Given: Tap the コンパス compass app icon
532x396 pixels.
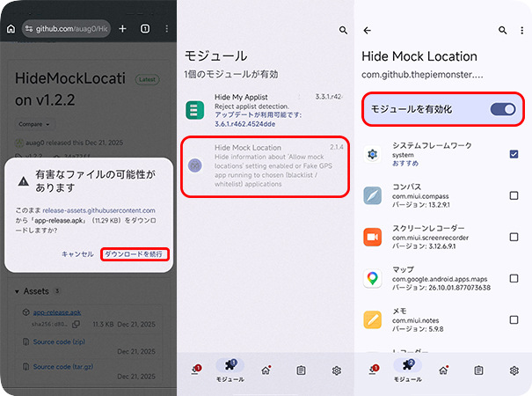Looking at the screenshot, I should [x=372, y=195].
